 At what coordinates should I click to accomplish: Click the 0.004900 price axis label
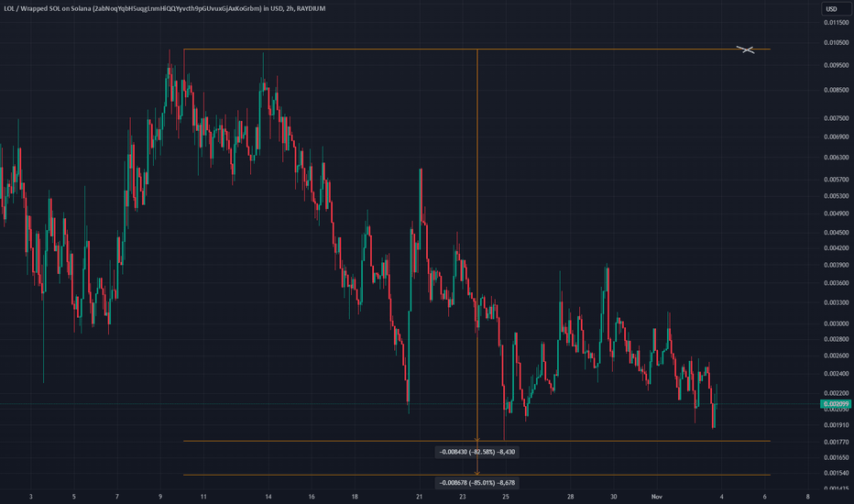(x=836, y=214)
